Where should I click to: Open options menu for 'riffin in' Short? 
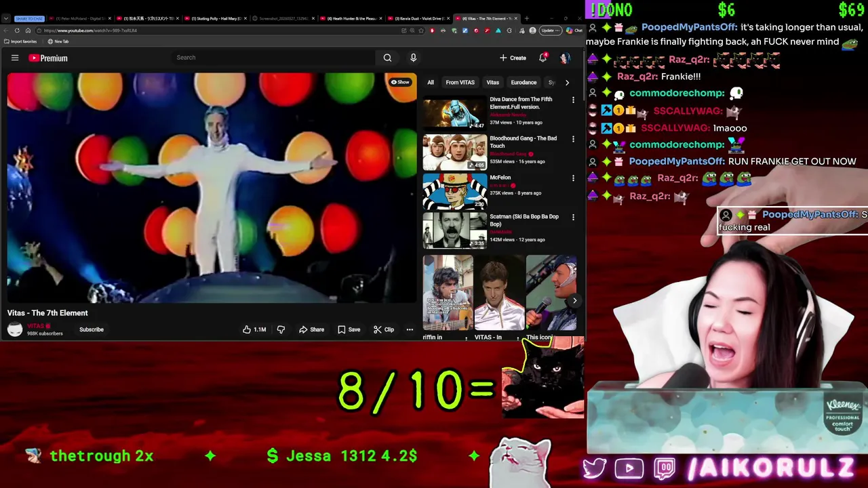[x=466, y=338]
